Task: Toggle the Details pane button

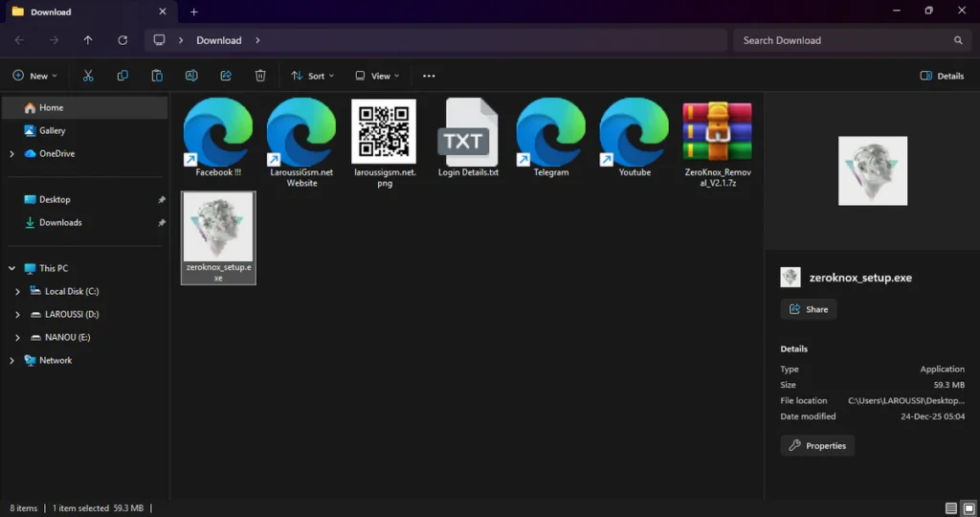Action: (942, 76)
